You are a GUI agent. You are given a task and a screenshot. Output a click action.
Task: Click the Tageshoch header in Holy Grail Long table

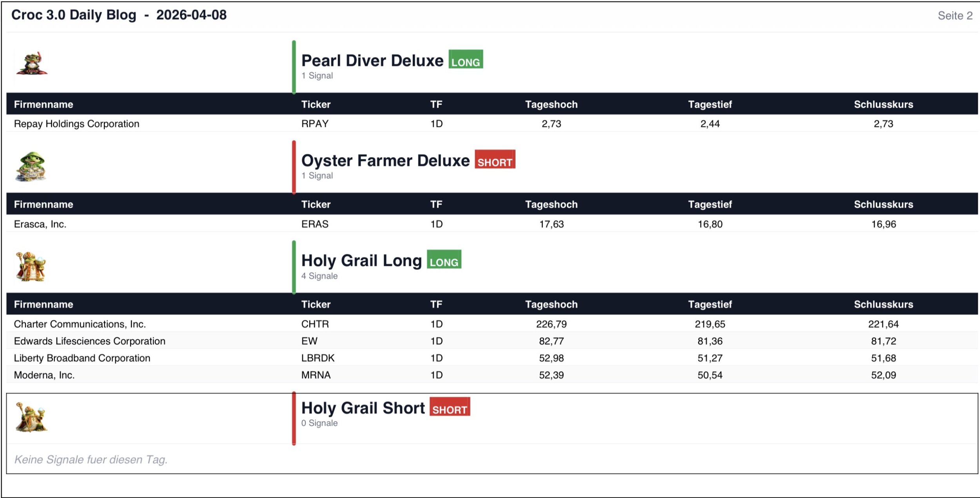click(x=551, y=304)
